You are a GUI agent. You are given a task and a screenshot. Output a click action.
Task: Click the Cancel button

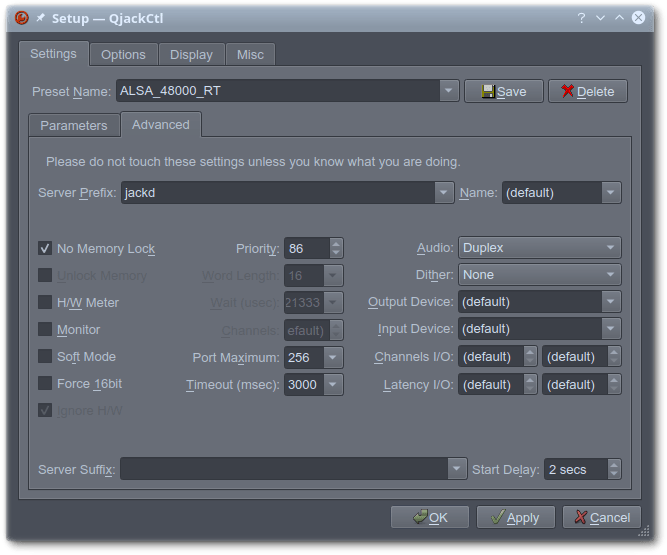pyautogui.click(x=601, y=517)
